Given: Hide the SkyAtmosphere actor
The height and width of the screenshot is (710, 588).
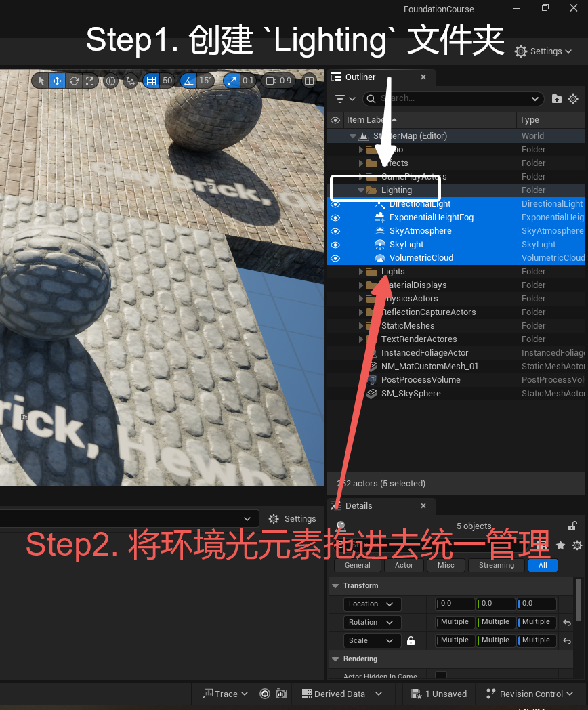Looking at the screenshot, I should pos(335,232).
